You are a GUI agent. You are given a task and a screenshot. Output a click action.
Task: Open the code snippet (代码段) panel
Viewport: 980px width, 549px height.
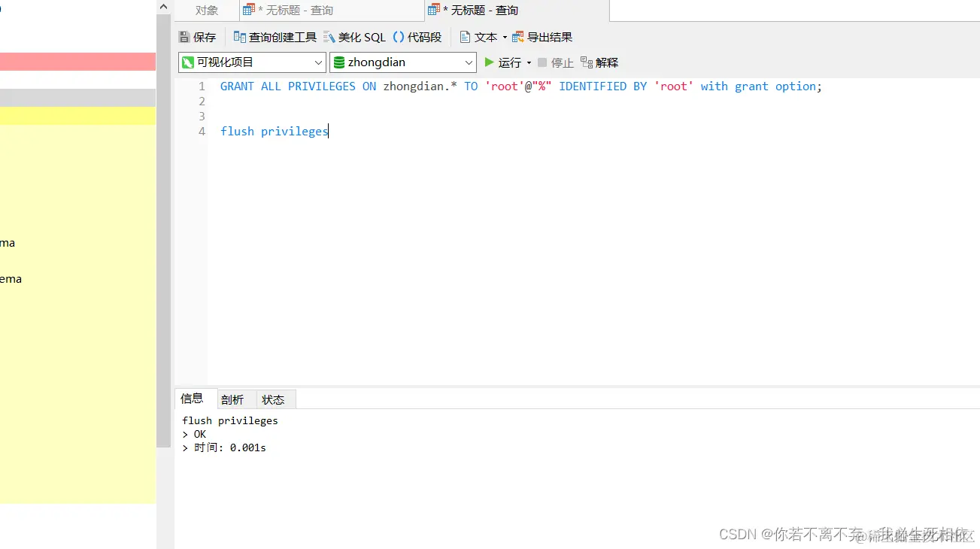point(417,37)
